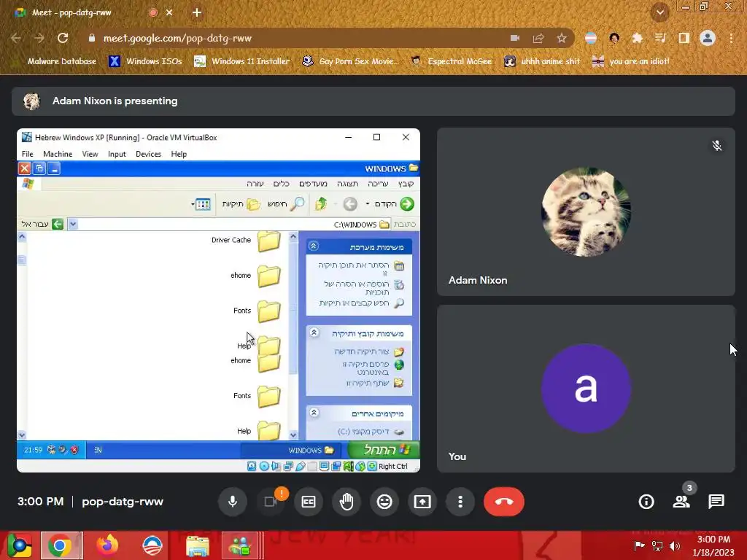
Task: Click the View menu in VirtualBox
Action: click(x=90, y=154)
